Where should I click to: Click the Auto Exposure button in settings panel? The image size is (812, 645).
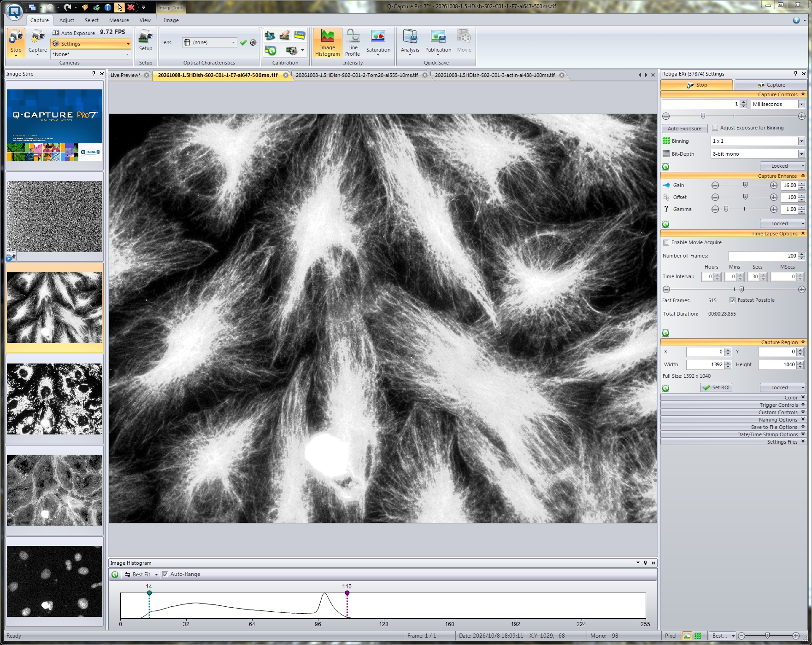coord(684,129)
